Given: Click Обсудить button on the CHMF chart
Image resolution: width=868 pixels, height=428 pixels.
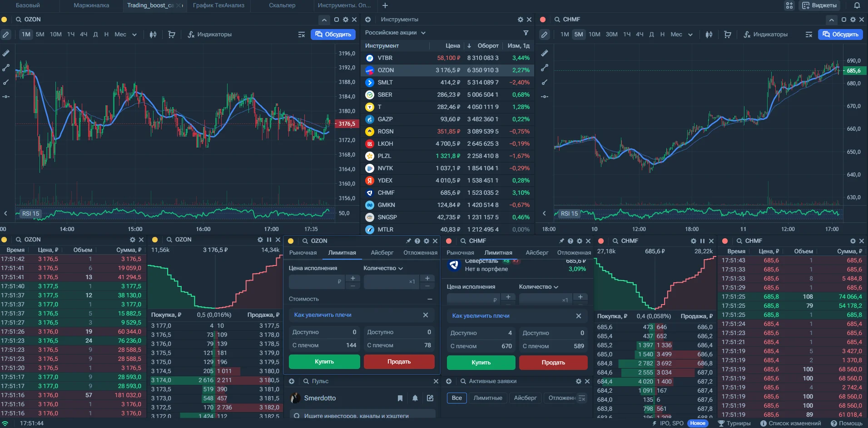Looking at the screenshot, I should point(840,34).
